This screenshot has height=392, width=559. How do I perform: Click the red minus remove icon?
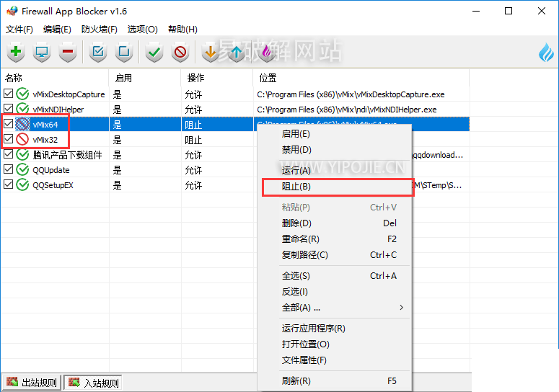point(68,53)
